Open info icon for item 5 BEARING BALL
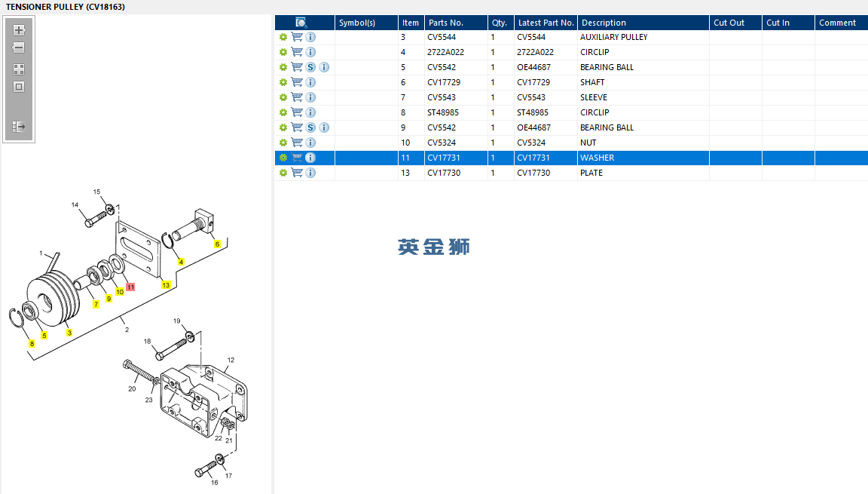 (325, 67)
